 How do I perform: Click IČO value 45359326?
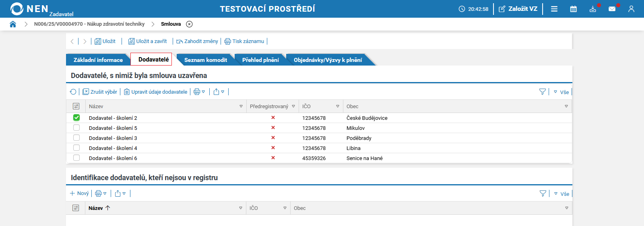pyautogui.click(x=314, y=158)
